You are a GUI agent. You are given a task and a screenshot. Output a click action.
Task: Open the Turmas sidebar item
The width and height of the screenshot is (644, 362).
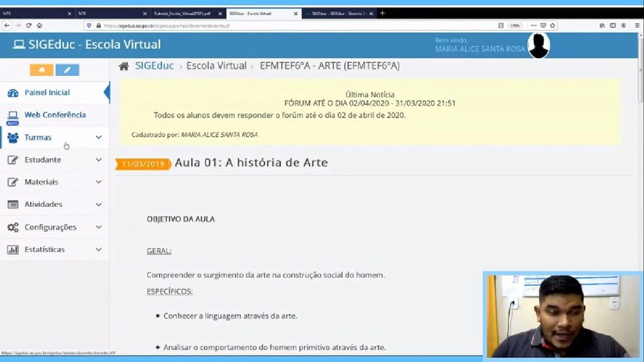pyautogui.click(x=54, y=138)
